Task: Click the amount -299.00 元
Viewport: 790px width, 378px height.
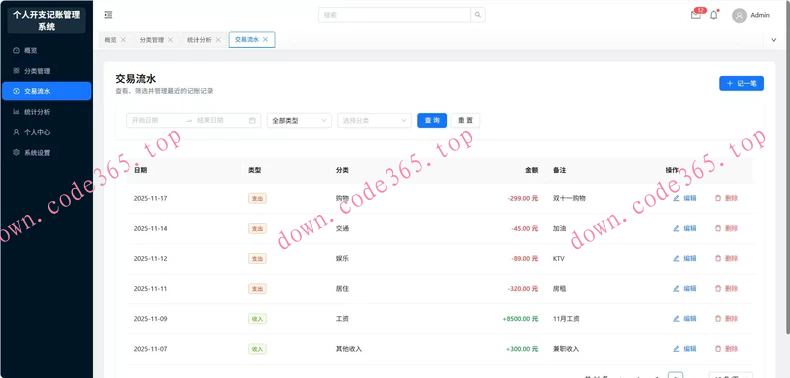Action: [523, 198]
